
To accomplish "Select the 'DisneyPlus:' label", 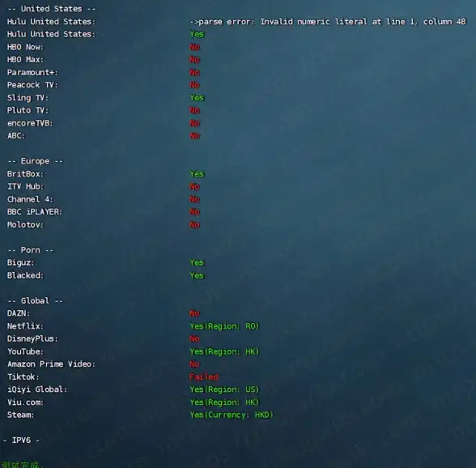I will 32,338.
